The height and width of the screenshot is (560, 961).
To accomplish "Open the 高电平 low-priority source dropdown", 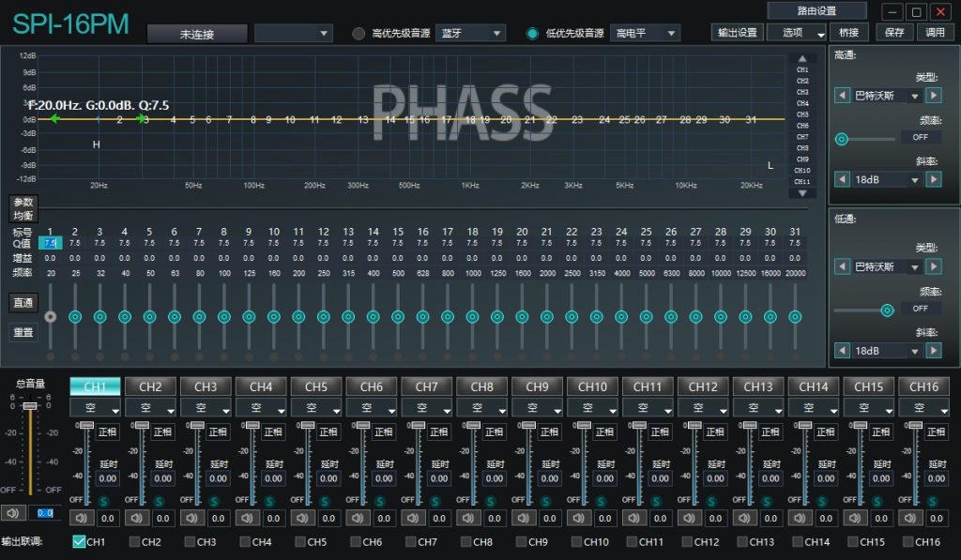I will tap(646, 33).
